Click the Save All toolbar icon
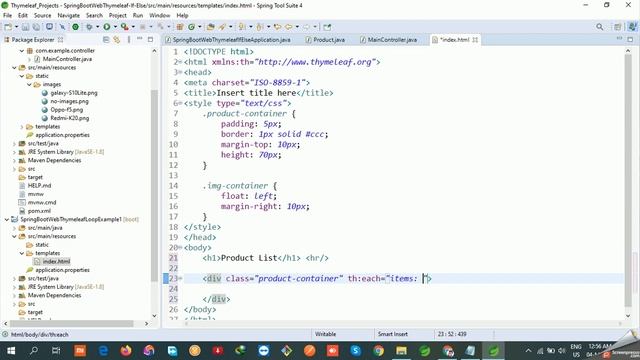The height and width of the screenshot is (360, 640). pos(36,27)
